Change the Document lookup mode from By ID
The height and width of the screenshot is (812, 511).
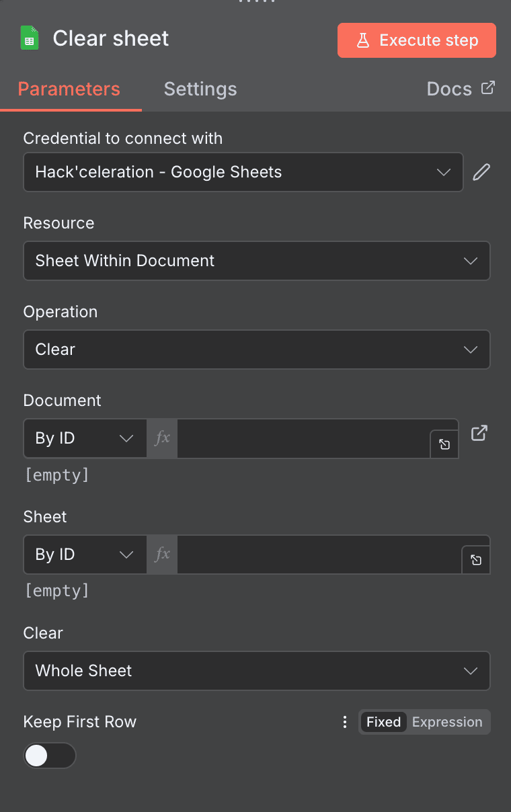(x=84, y=438)
